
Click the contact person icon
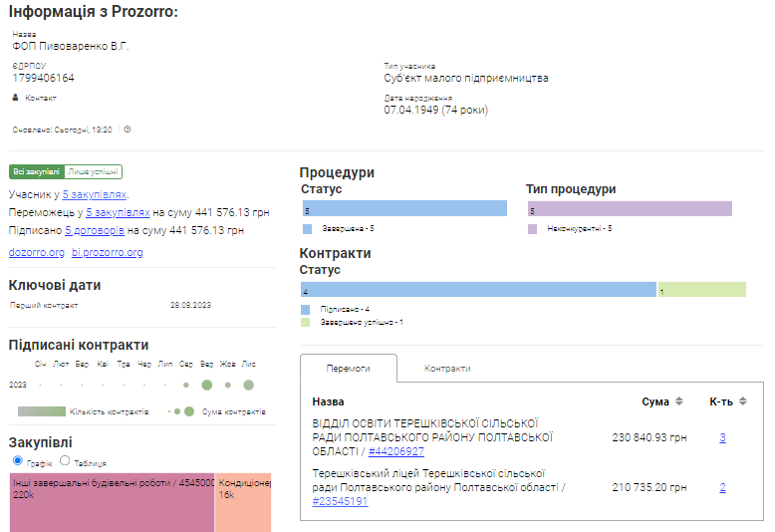15,98
